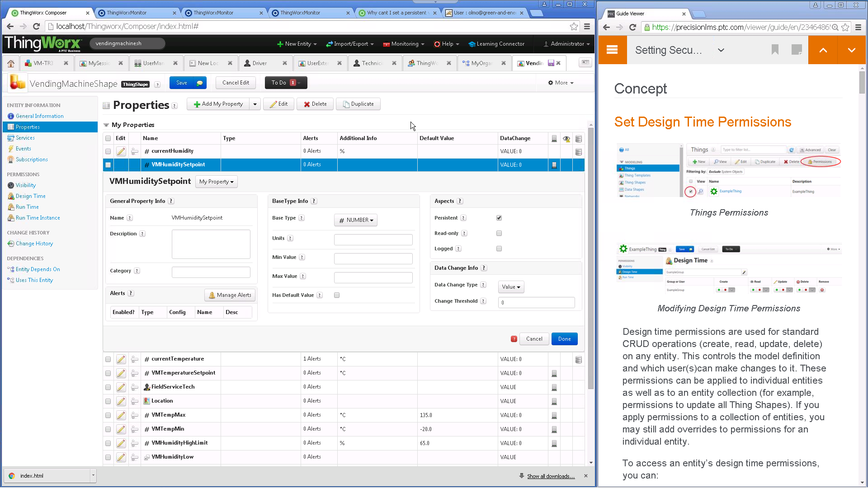Open the Help menu
868x488 pixels.
(447, 44)
